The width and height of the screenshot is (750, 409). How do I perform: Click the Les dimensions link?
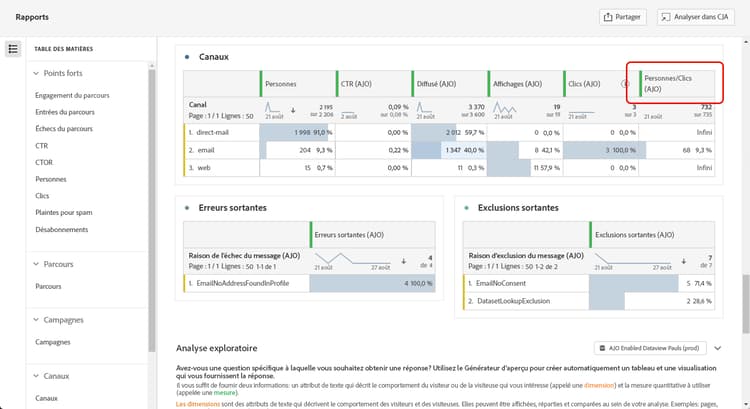(198, 404)
